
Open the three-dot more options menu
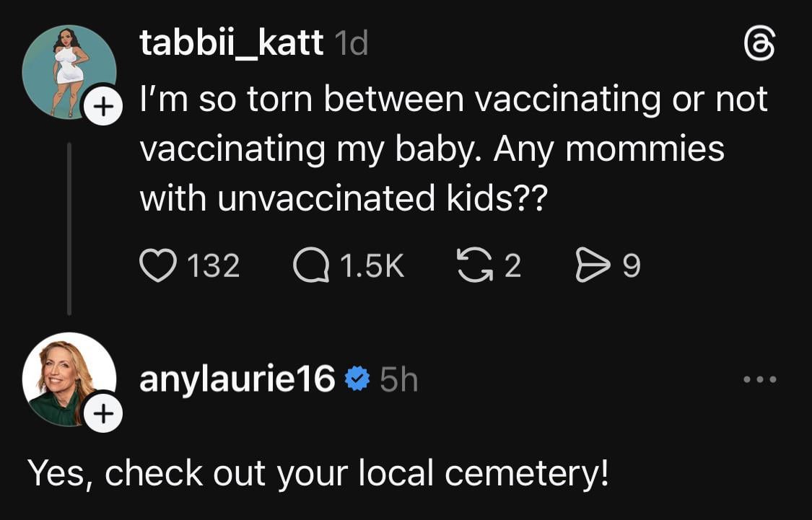[x=761, y=379]
